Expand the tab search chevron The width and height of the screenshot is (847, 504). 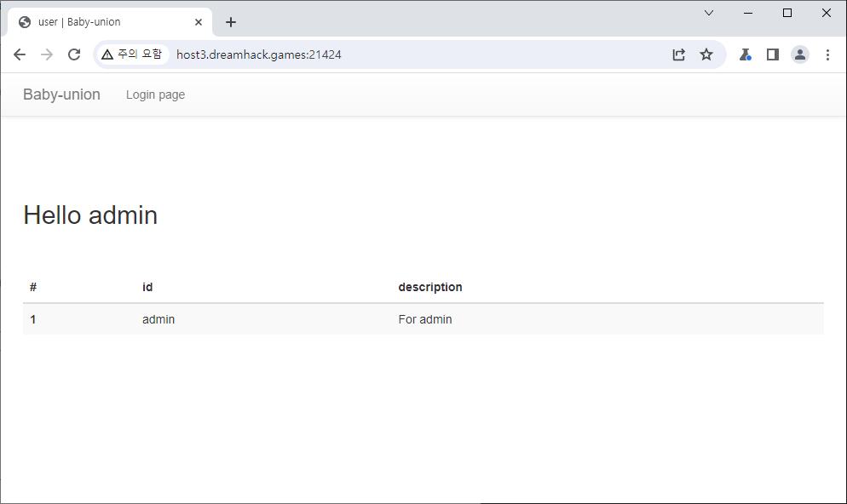pyautogui.click(x=709, y=13)
